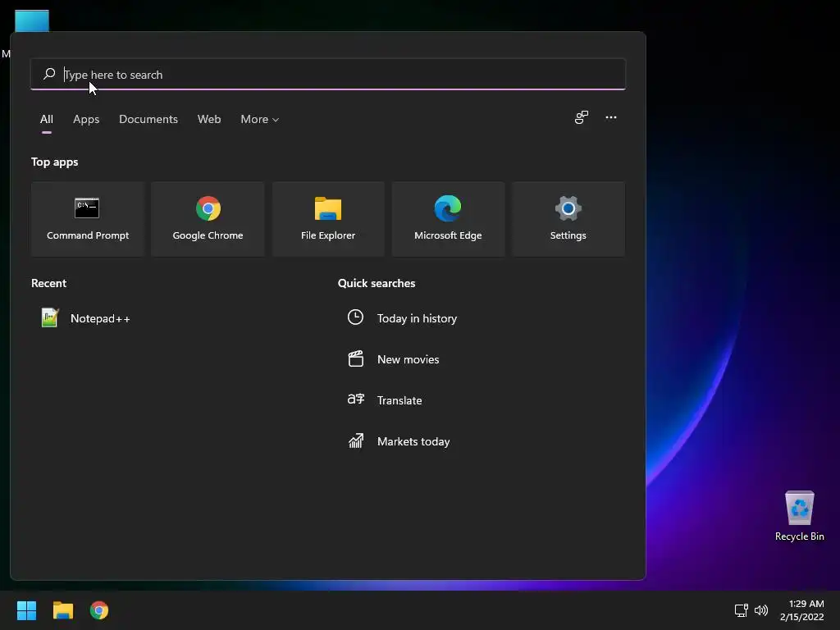Expand the More dropdown filter

point(260,119)
